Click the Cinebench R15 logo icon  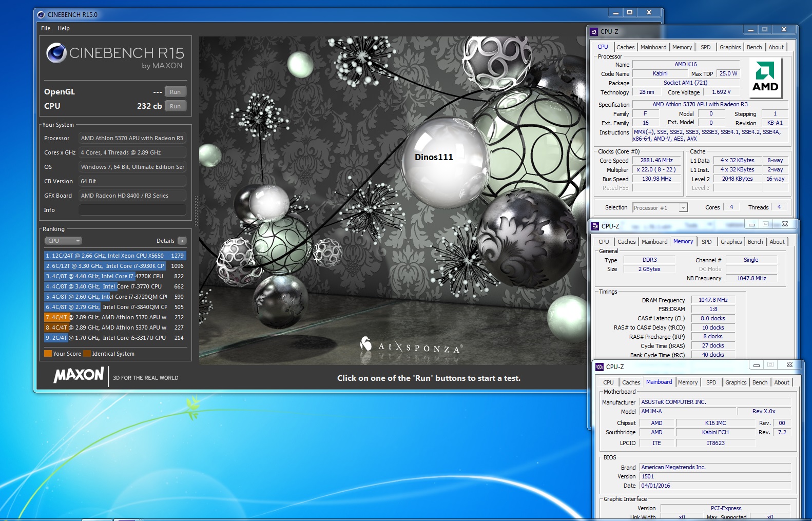point(56,53)
